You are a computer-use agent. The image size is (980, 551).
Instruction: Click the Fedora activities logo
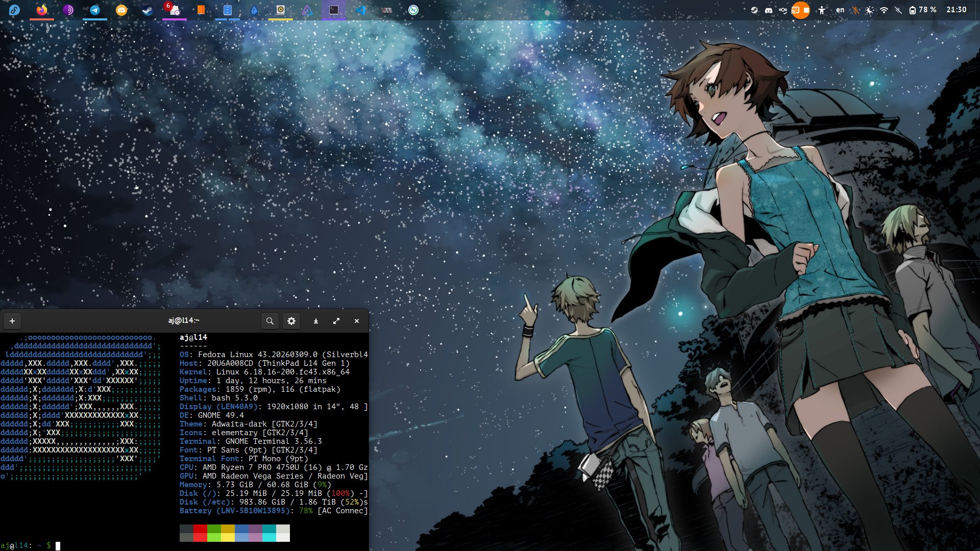(x=14, y=10)
